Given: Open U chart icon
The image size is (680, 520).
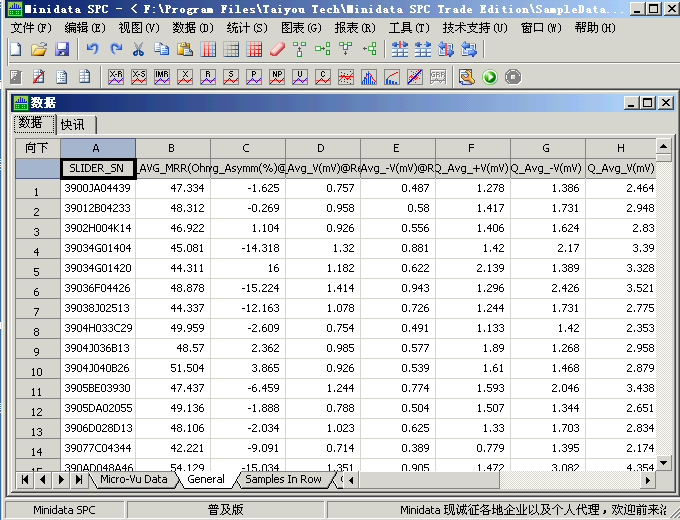Looking at the screenshot, I should [300, 77].
